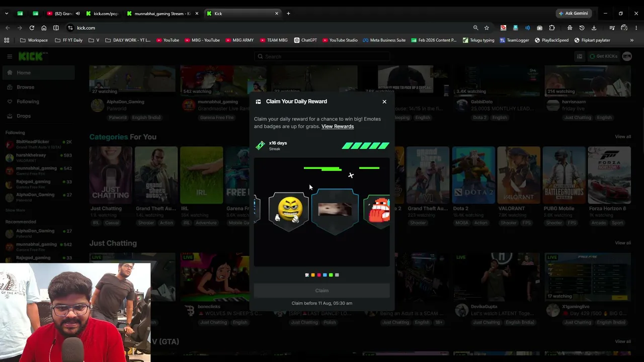Go to the browser home page

pos(44,28)
